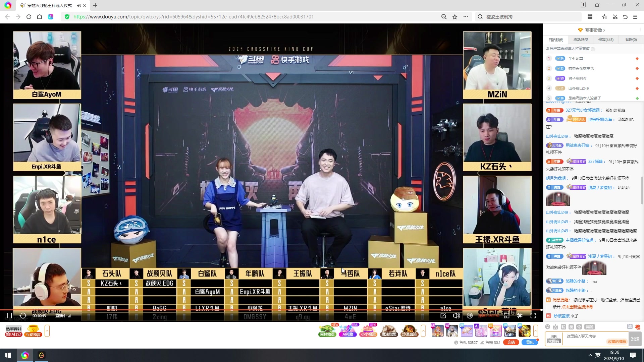This screenshot has height=362, width=644.
Task: Open the 沙漠遗迹 activity
Action: [409, 331]
